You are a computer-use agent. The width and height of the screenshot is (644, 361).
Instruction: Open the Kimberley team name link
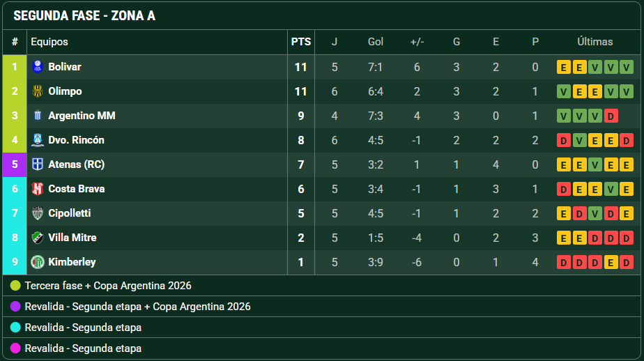(72, 262)
